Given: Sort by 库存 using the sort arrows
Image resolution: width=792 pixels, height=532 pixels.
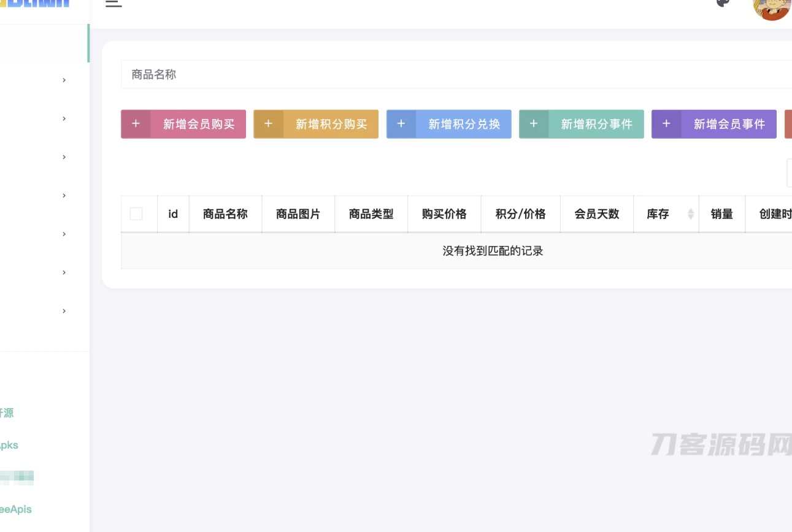Looking at the screenshot, I should pyautogui.click(x=691, y=214).
